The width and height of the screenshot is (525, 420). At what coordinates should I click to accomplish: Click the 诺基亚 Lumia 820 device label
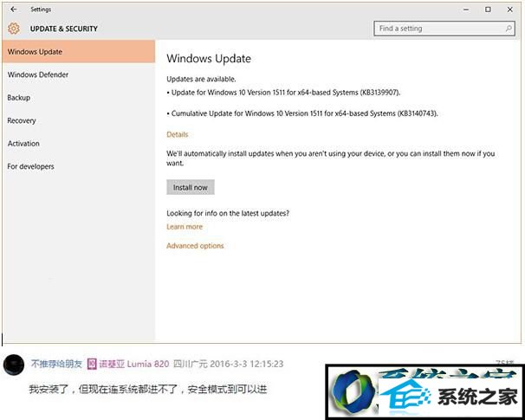click(134, 364)
